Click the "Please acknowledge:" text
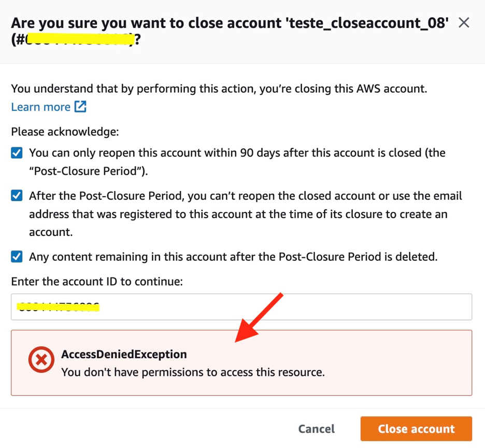 point(65,132)
